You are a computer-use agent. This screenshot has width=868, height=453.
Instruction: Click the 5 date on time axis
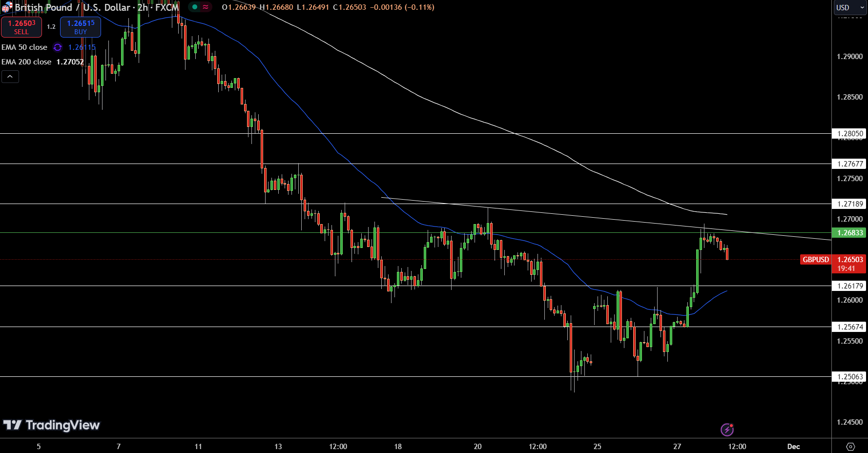(39, 447)
